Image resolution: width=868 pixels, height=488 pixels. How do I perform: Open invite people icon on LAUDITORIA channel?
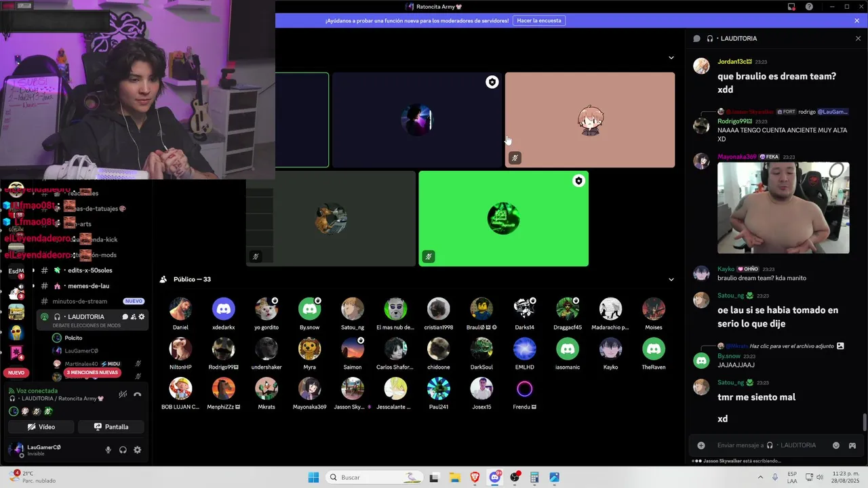(x=133, y=317)
